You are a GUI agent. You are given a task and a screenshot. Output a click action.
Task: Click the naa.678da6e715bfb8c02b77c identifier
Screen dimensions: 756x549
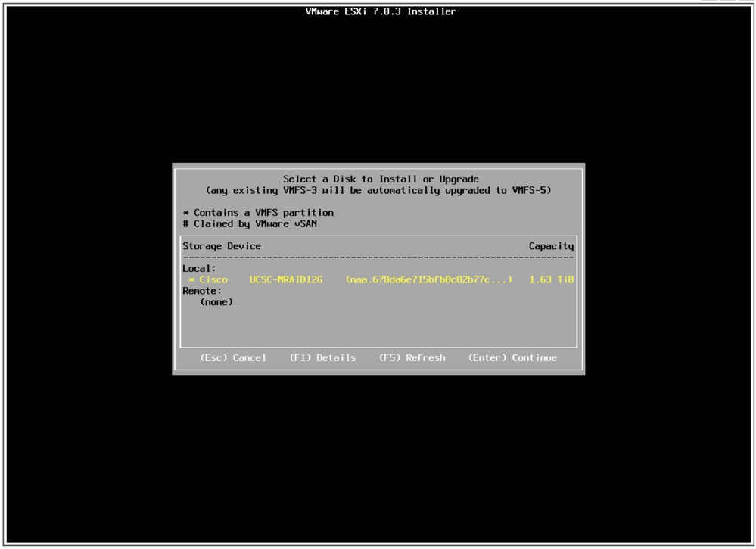pyautogui.click(x=428, y=280)
